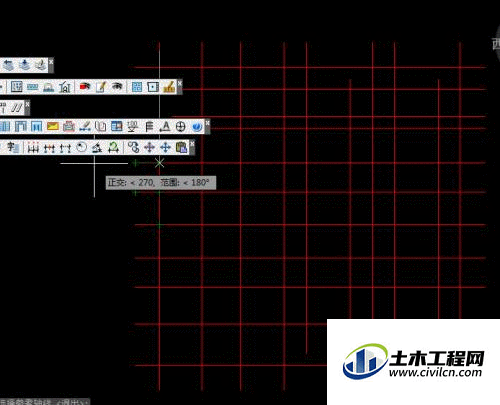This screenshot has width=500, height=405.
Task: Click the building with letter A icon
Action: [x=65, y=87]
